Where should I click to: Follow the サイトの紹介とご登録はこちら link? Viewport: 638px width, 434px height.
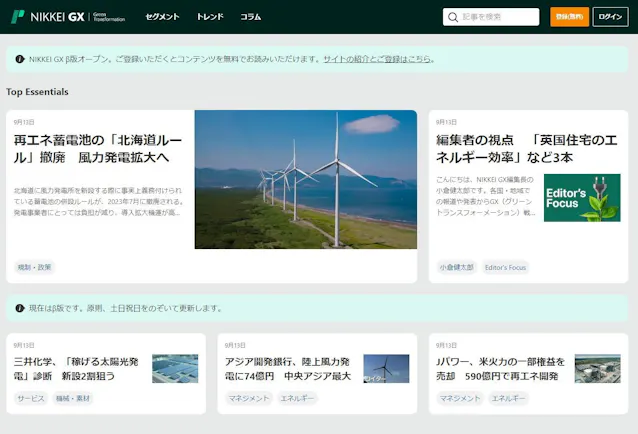(377, 59)
